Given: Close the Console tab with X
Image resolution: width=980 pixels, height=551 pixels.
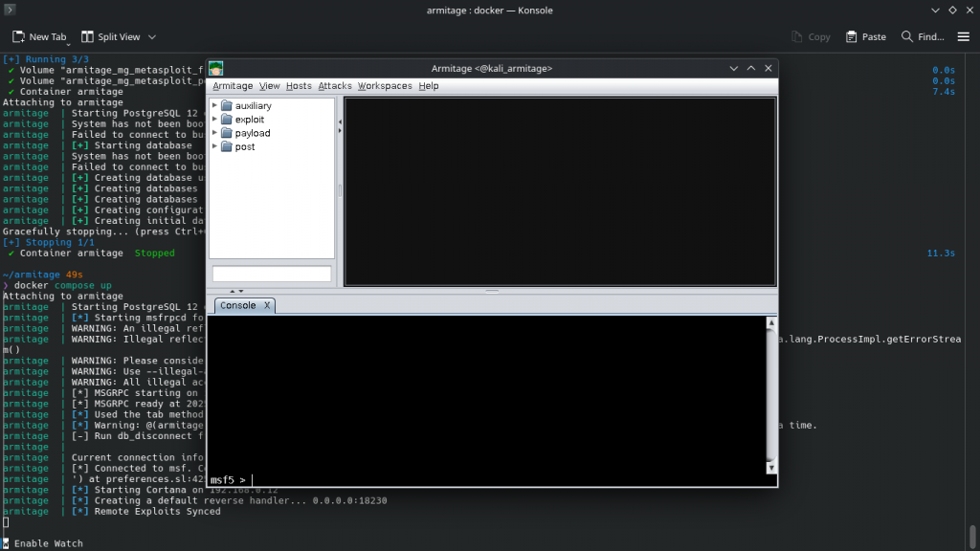Looking at the screenshot, I should pos(267,305).
